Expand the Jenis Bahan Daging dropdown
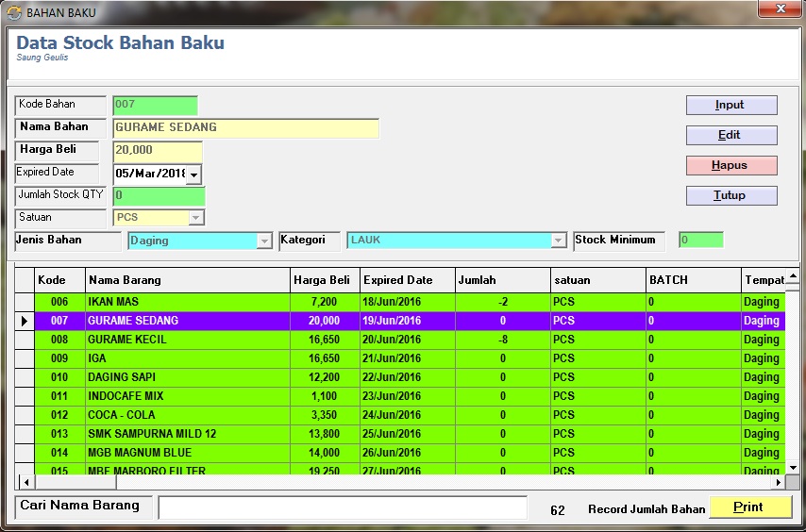 (x=264, y=241)
